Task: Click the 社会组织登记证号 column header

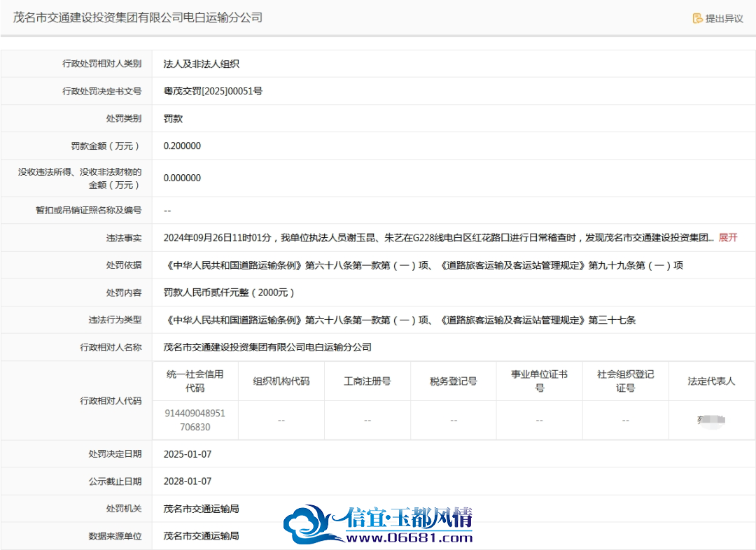Action: coord(625,381)
